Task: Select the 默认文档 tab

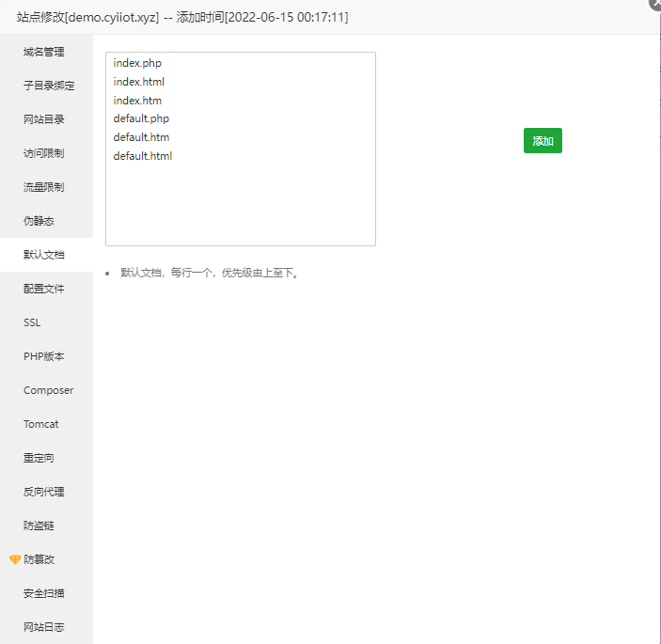Action: point(44,255)
